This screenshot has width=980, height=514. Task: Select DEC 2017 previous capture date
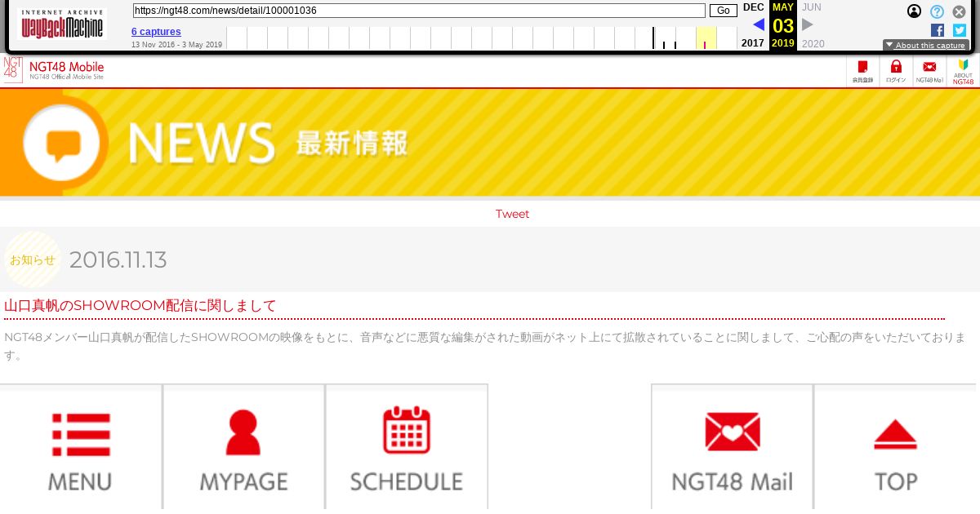(x=753, y=25)
